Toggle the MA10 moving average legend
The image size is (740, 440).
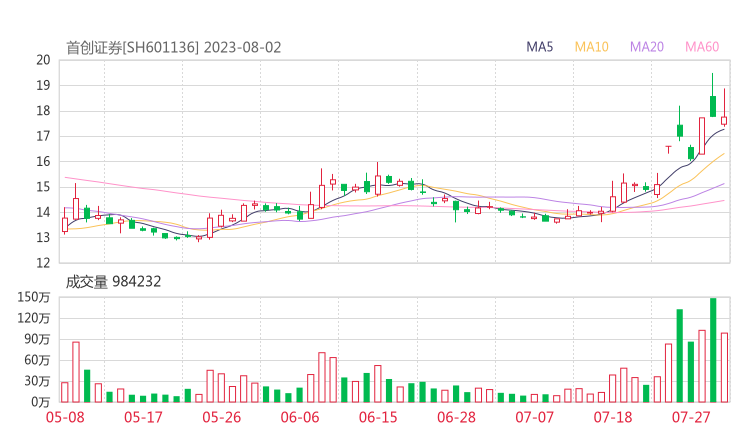pos(591,47)
